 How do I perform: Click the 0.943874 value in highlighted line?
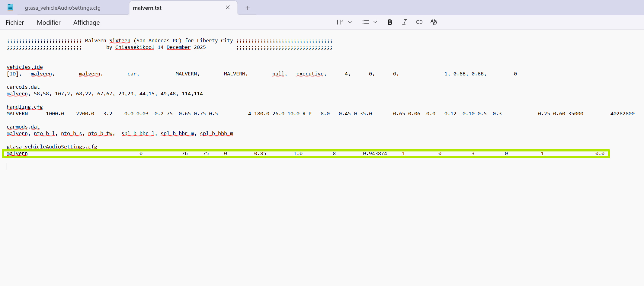point(375,154)
